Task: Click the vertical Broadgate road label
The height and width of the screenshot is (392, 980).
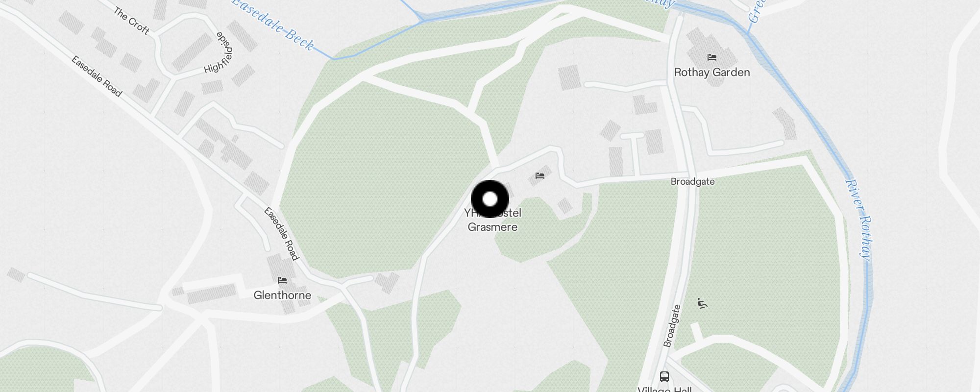Action: point(672,326)
